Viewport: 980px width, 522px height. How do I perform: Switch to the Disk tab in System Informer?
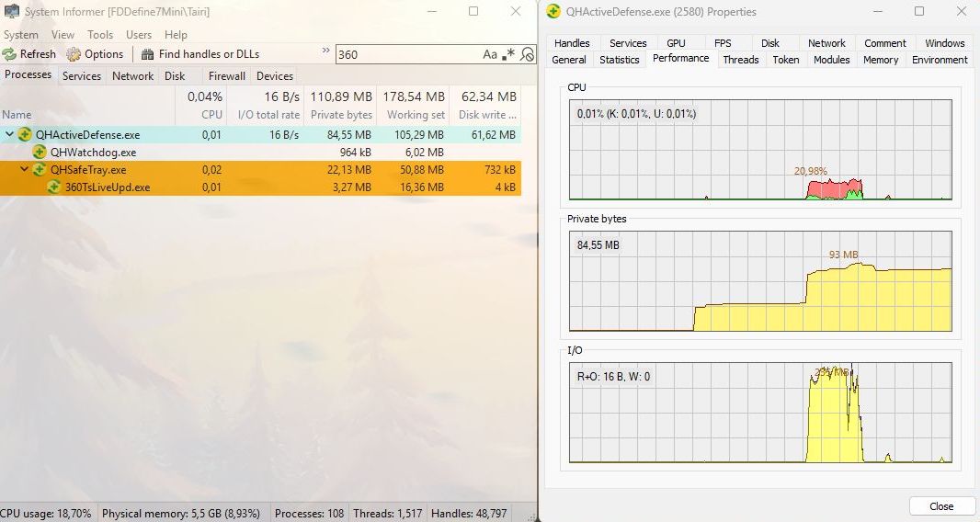[175, 75]
